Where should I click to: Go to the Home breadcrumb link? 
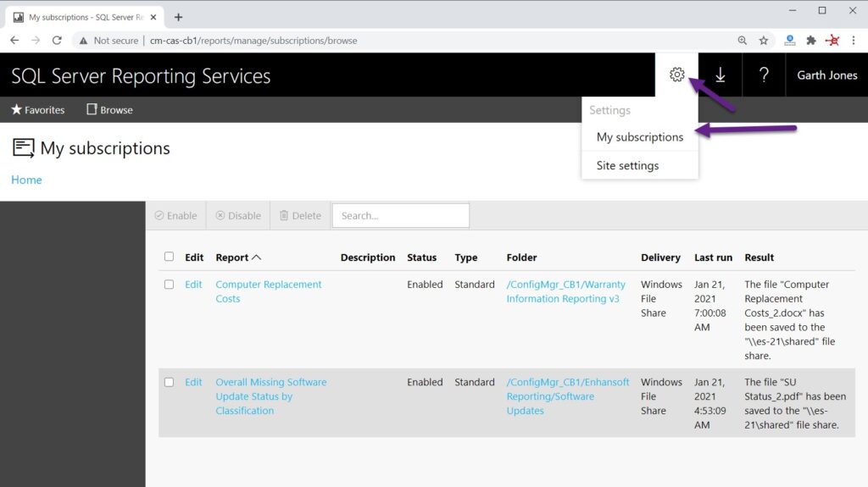26,180
